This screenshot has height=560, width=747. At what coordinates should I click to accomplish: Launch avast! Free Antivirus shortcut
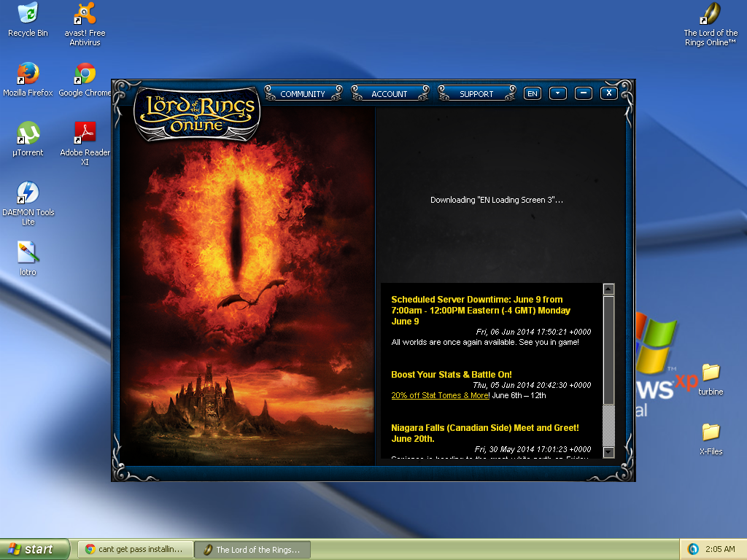tap(85, 24)
